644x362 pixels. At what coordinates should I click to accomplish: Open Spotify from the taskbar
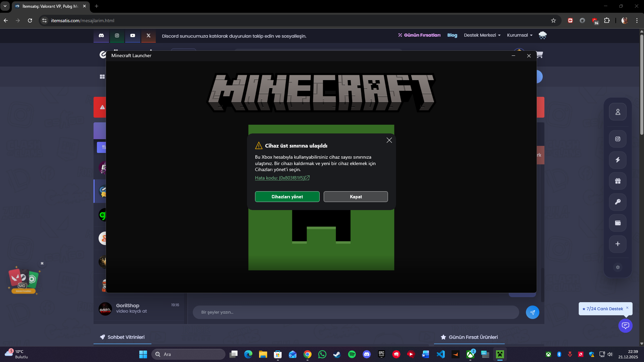(352, 354)
